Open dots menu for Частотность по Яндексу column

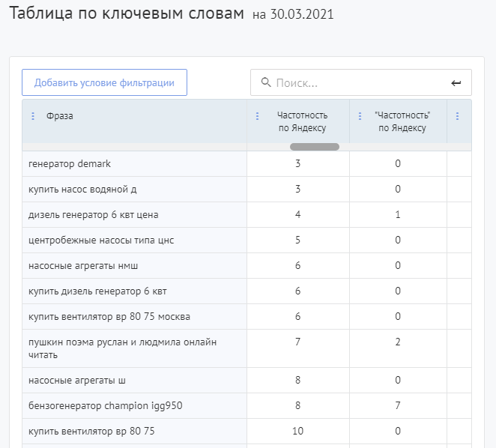[x=258, y=116]
